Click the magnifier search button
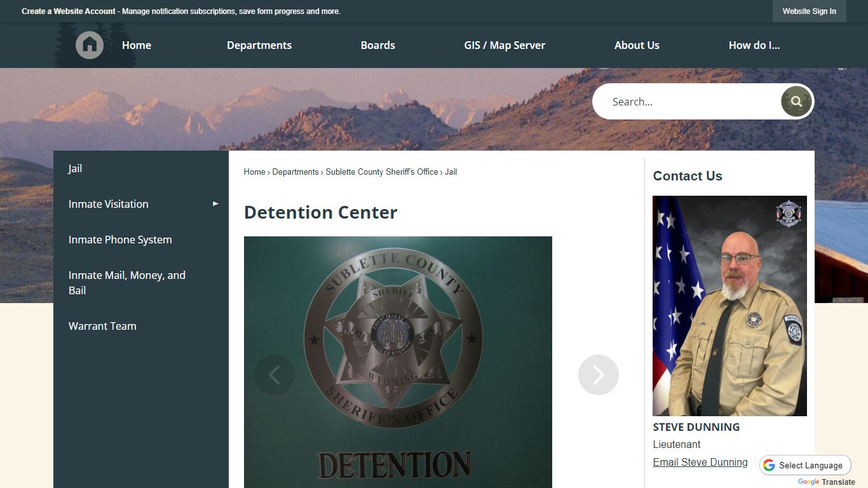Screen dimensions: 868x488 click(x=796, y=102)
